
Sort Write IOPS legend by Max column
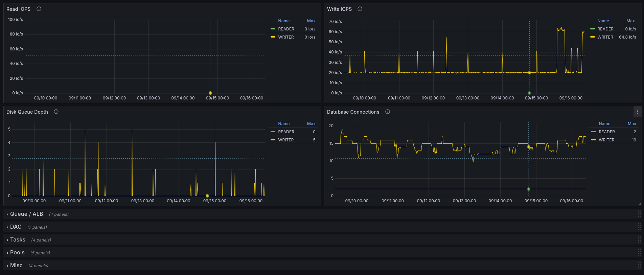point(630,21)
